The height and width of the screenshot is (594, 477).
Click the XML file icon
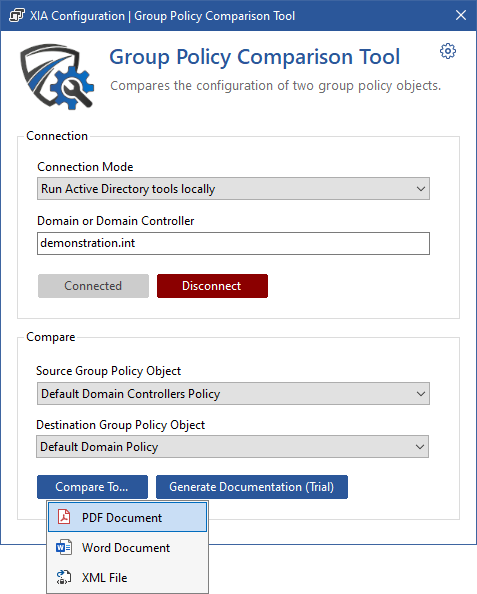(x=64, y=577)
